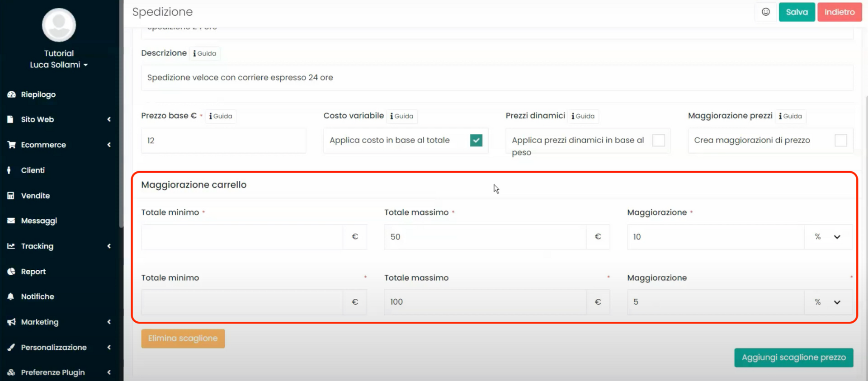Click the smiley emoji icon in header

click(765, 12)
